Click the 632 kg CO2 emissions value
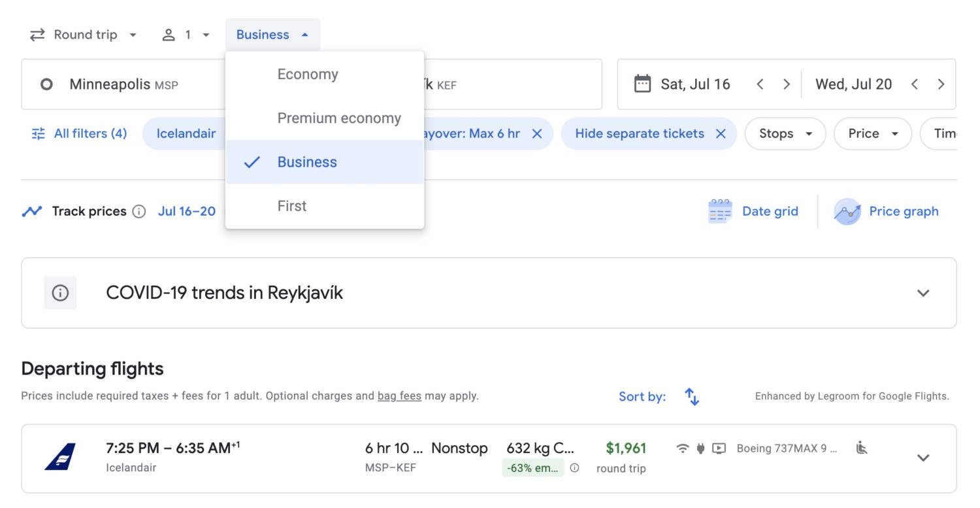The height and width of the screenshot is (508, 980). pos(540,448)
